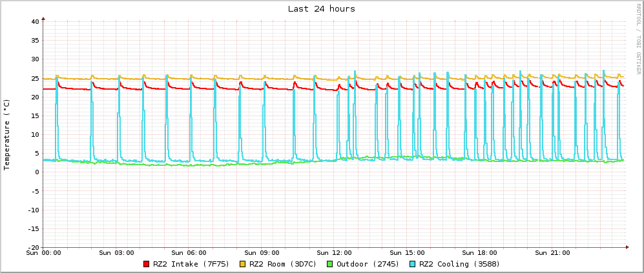This screenshot has height=273, width=644.
Task: Click the 'Sun 21:00' time axis label
Action: [553, 252]
